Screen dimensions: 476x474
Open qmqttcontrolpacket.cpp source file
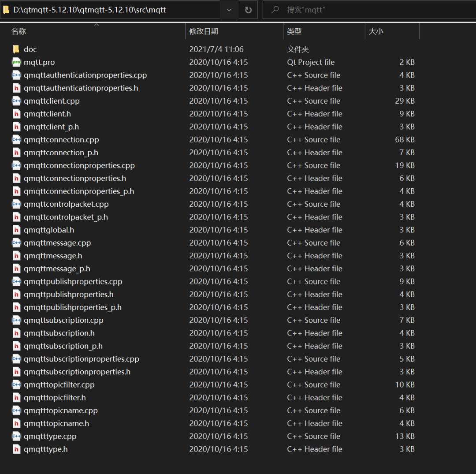click(x=66, y=204)
